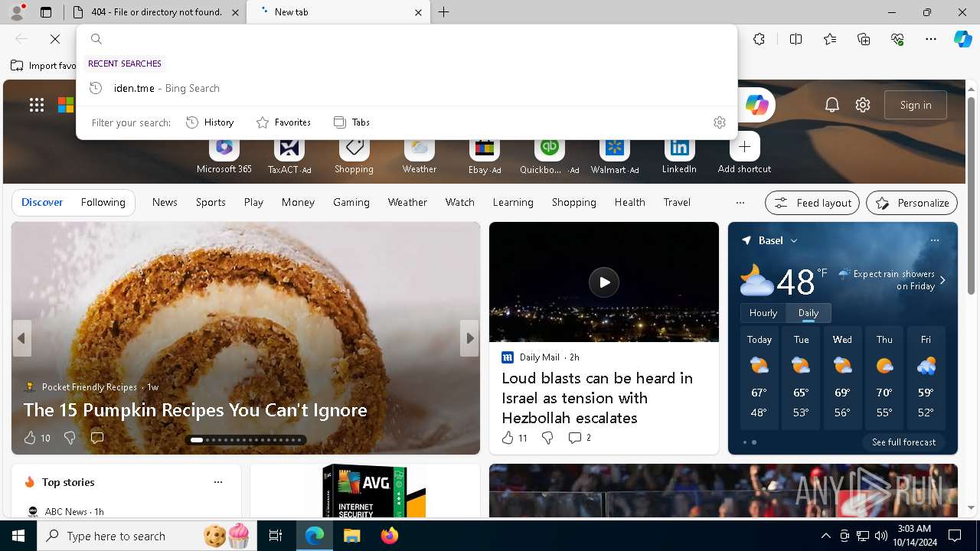980x551 pixels.
Task: Click the vertical page scrollbar
Action: [971, 195]
